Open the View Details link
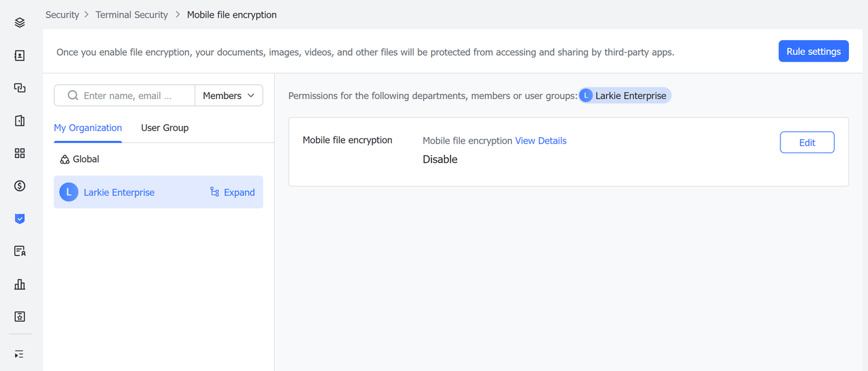The width and height of the screenshot is (868, 371). pos(541,140)
